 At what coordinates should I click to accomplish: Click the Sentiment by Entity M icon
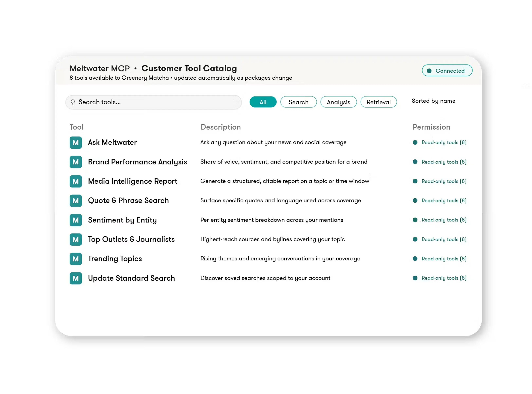click(x=76, y=220)
